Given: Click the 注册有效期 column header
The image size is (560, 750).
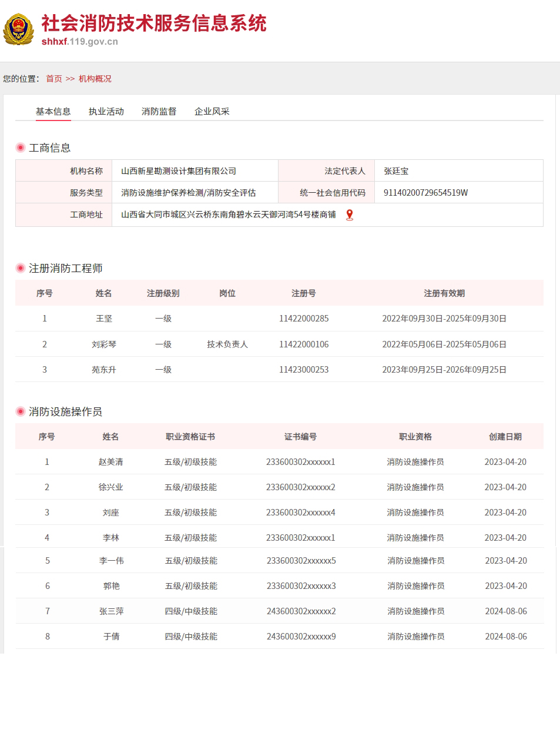Looking at the screenshot, I should 444,293.
